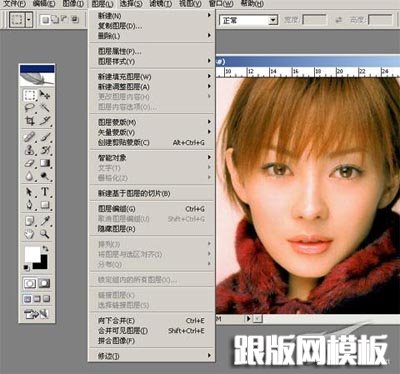
Task: Select the Crop tool
Action: pos(30,120)
